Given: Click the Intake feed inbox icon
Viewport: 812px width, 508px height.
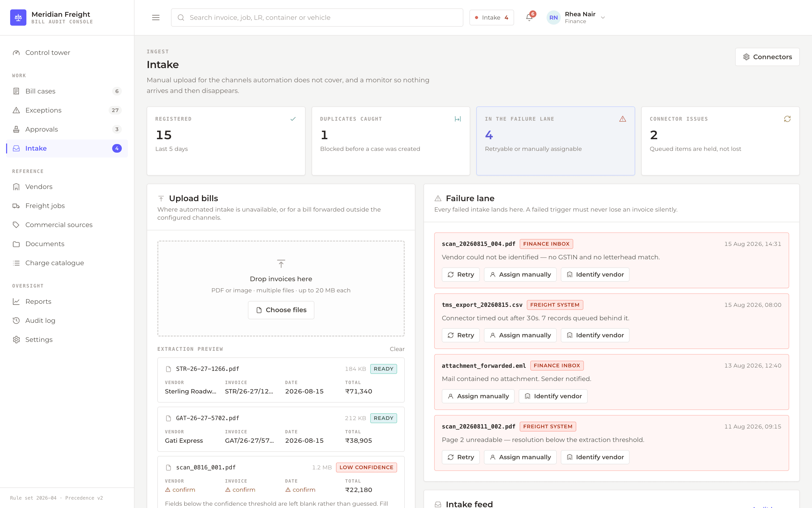Looking at the screenshot, I should pyautogui.click(x=438, y=504).
